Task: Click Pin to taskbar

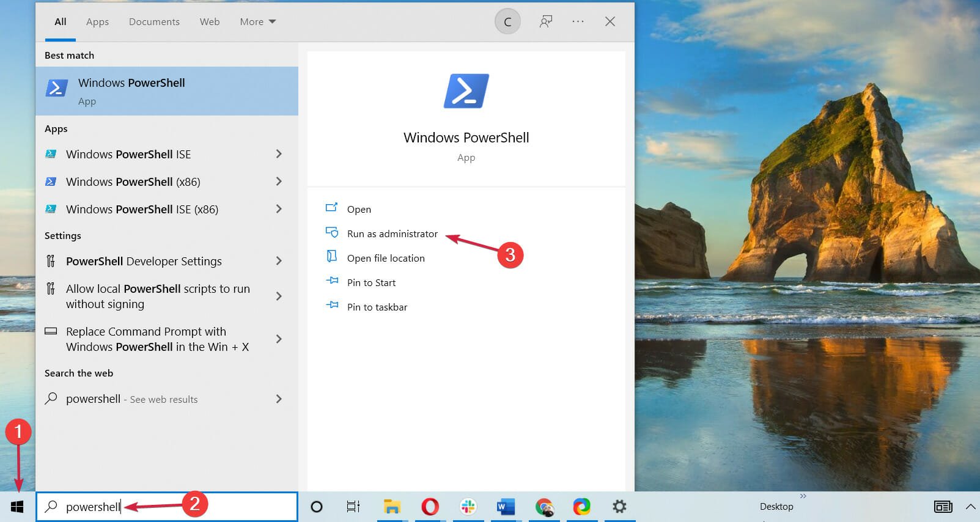Action: coord(377,307)
